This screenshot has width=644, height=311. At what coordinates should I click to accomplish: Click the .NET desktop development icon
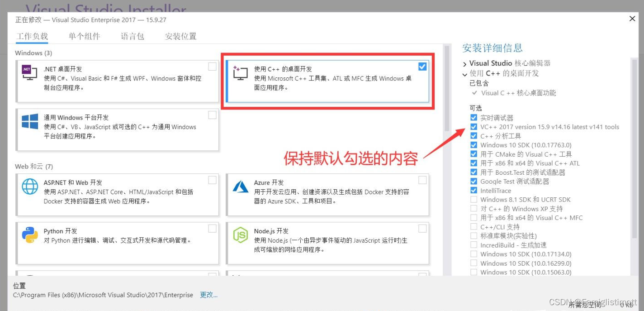pos(29,72)
